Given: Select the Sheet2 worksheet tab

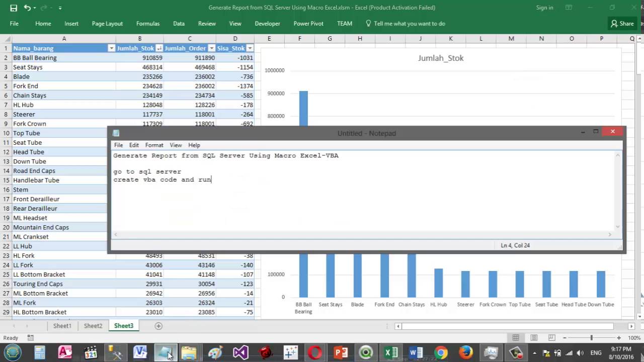Looking at the screenshot, I should tap(93, 326).
